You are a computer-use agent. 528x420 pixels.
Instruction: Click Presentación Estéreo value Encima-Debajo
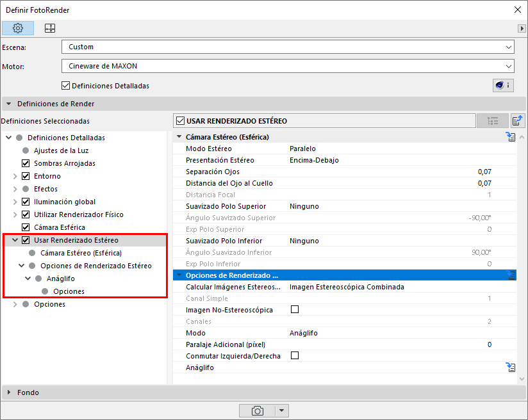pyautogui.click(x=314, y=160)
